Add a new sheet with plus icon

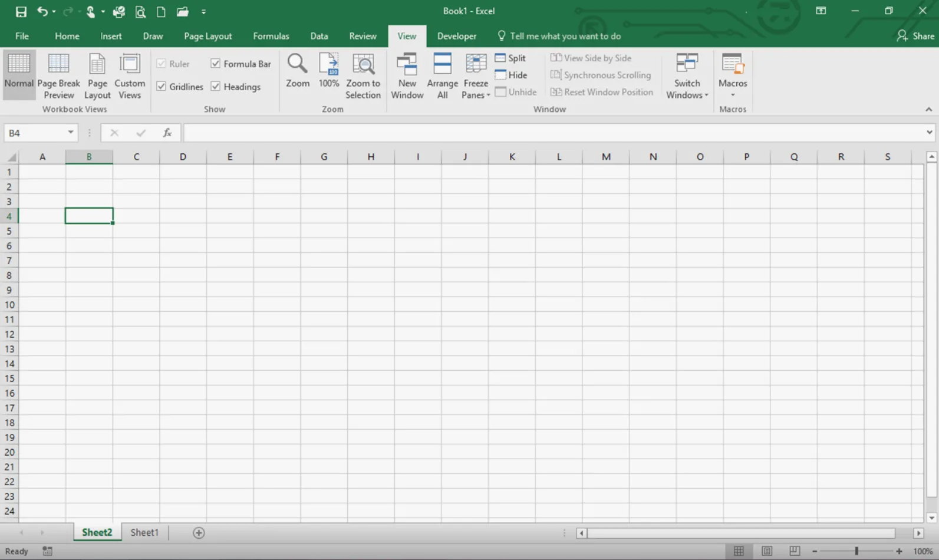[199, 533]
